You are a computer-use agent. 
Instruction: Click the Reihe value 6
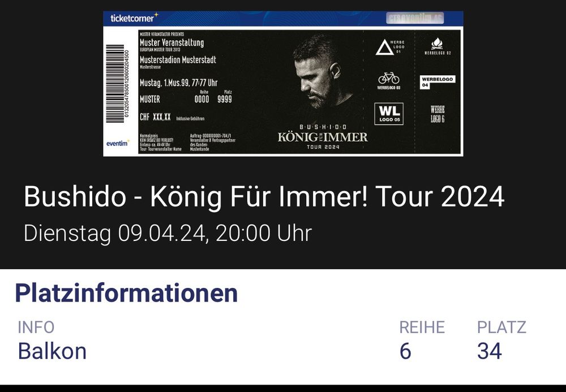405,351
